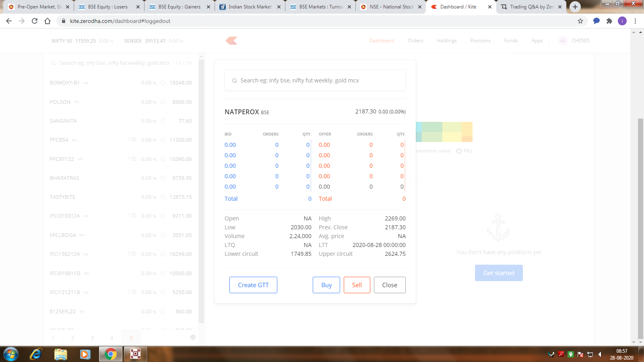Switch to watchlist page 1
The width and height of the screenshot is (644, 362).
coord(53,338)
